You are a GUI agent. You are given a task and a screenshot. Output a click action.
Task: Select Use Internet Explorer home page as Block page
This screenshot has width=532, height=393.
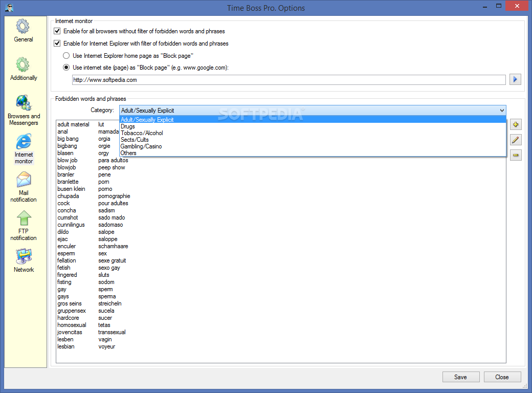[x=66, y=56]
